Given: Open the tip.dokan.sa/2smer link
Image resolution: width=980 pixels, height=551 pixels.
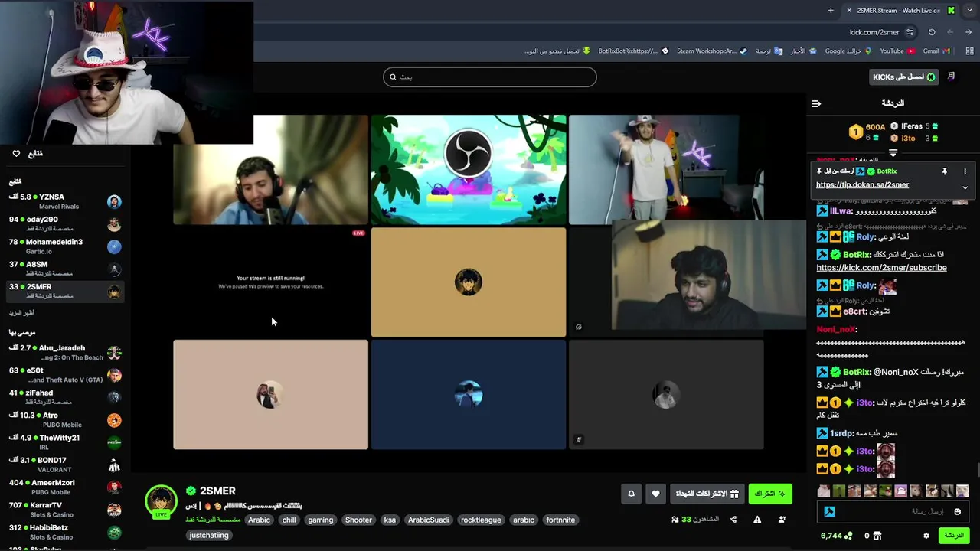Looking at the screenshot, I should [862, 185].
